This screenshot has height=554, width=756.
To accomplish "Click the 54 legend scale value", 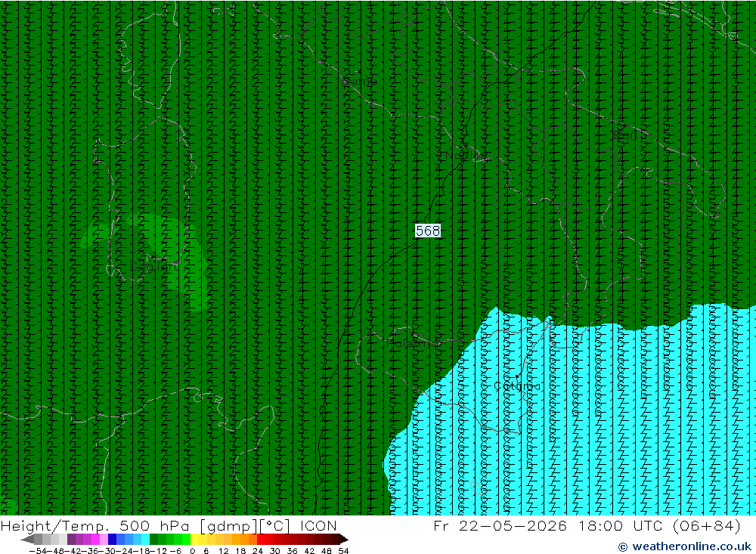I will pyautogui.click(x=343, y=551).
